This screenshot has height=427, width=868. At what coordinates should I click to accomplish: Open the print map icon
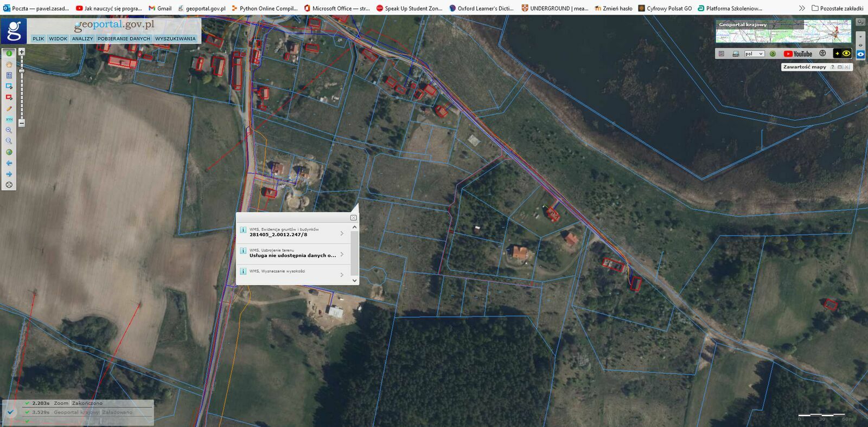pos(736,54)
